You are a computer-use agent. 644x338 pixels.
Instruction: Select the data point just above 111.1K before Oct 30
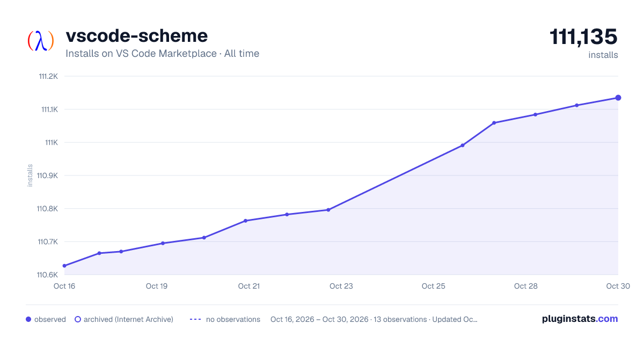pos(577,105)
